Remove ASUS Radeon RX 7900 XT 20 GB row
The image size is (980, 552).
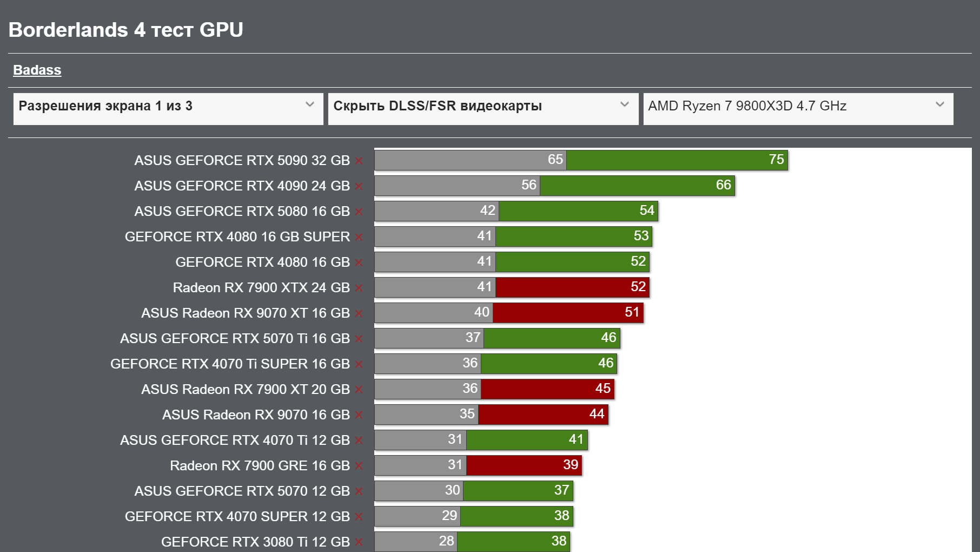[359, 390]
